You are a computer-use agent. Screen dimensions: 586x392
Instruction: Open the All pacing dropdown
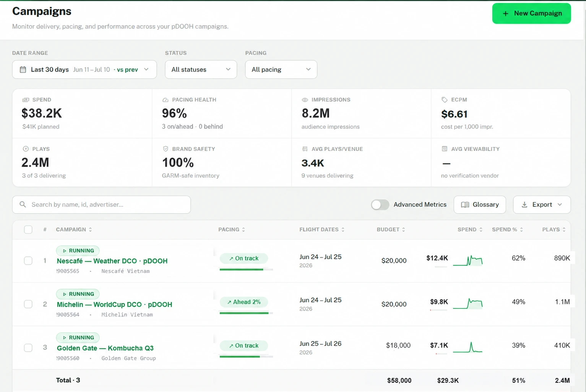tap(281, 70)
